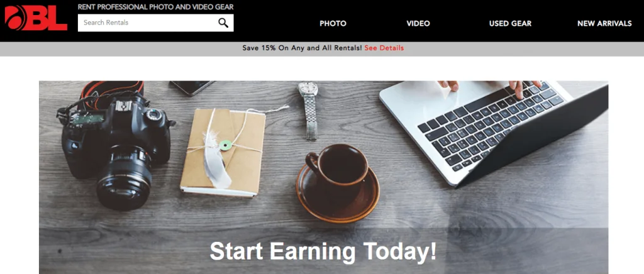This screenshot has width=644, height=274.
Task: Click the camera lens in the hero photo
Action: coord(124,177)
